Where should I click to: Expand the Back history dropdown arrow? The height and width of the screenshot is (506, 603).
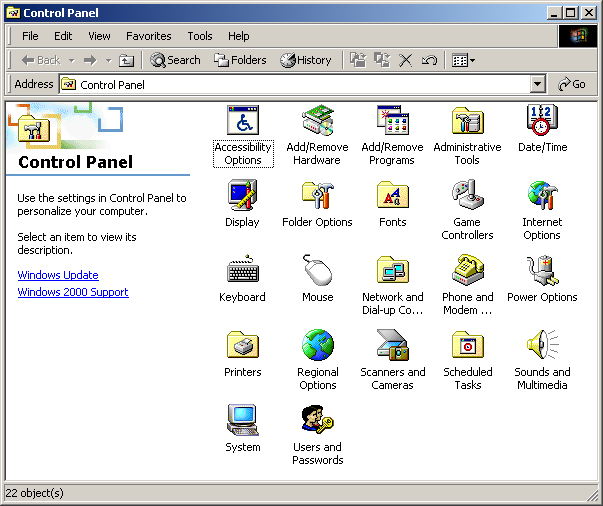(71, 60)
